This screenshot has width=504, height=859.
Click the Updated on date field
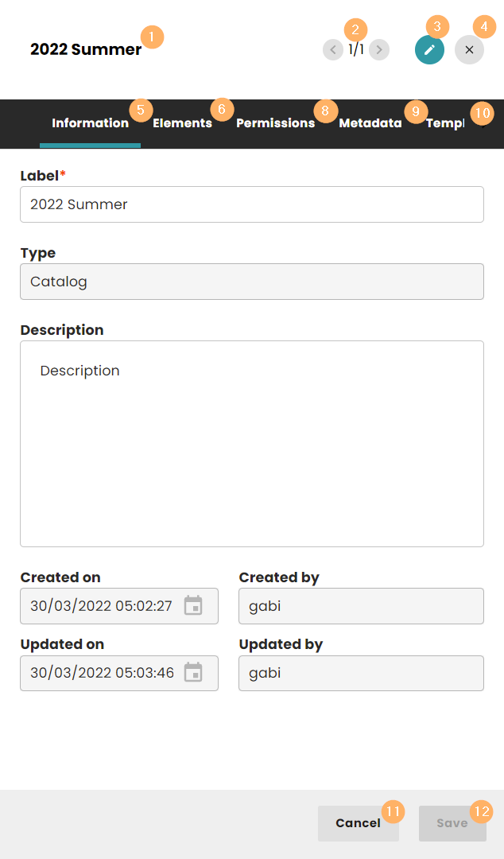(102, 674)
